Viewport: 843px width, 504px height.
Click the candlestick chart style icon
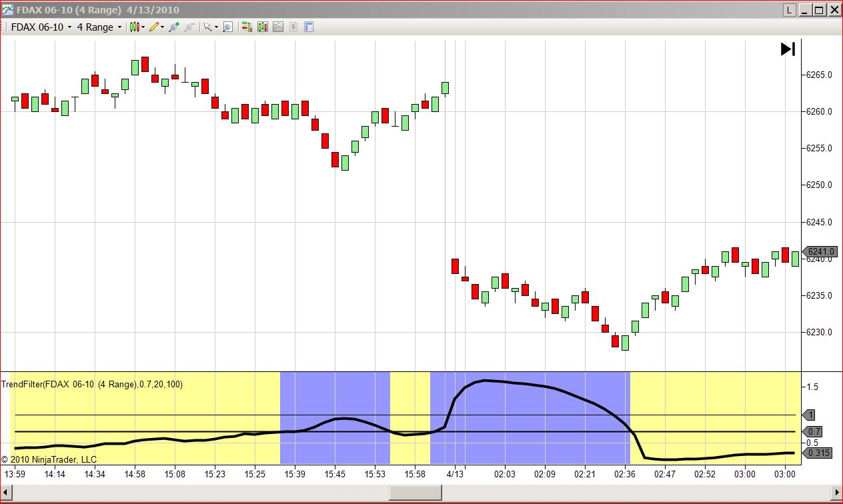click(134, 27)
